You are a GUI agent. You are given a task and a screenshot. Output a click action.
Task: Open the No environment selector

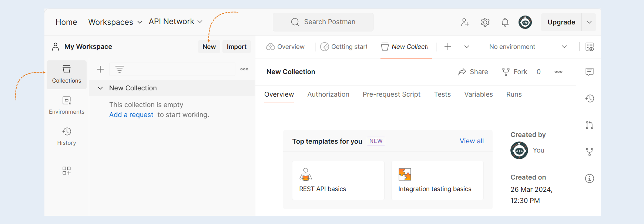528,47
